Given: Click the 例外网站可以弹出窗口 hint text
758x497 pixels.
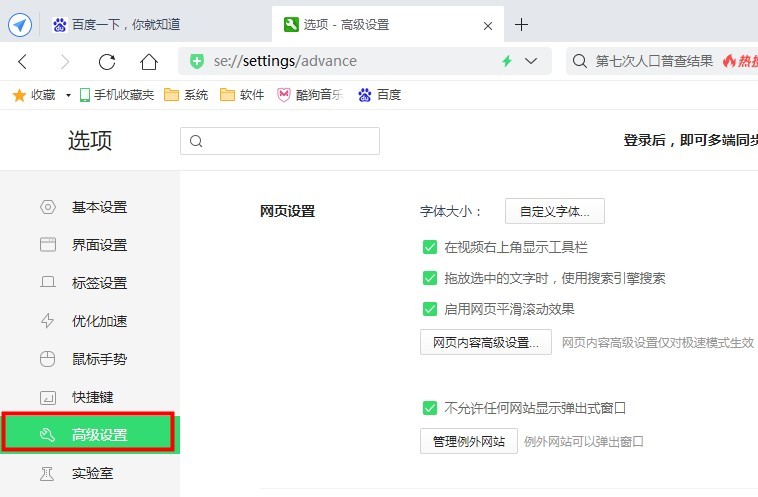Looking at the screenshot, I should tap(583, 441).
